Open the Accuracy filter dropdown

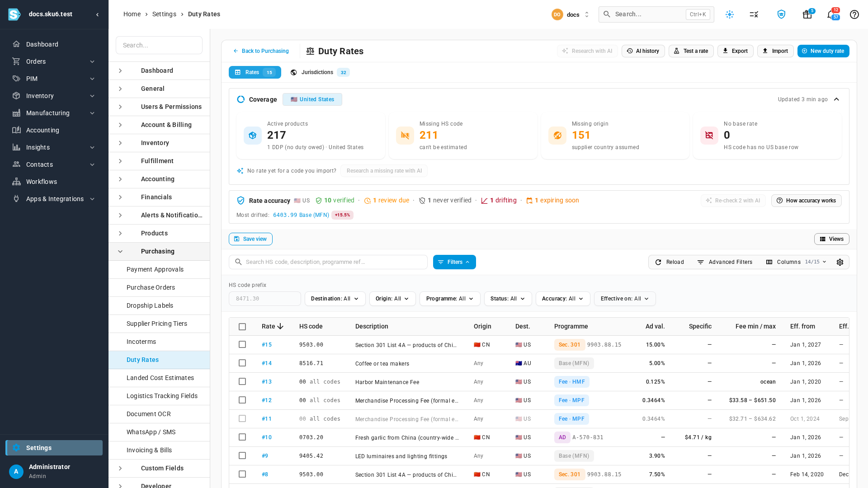pyautogui.click(x=563, y=299)
